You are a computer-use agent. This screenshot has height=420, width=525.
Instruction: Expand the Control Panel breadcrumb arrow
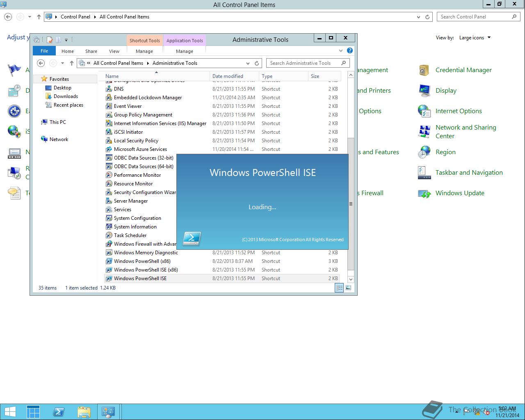95,17
